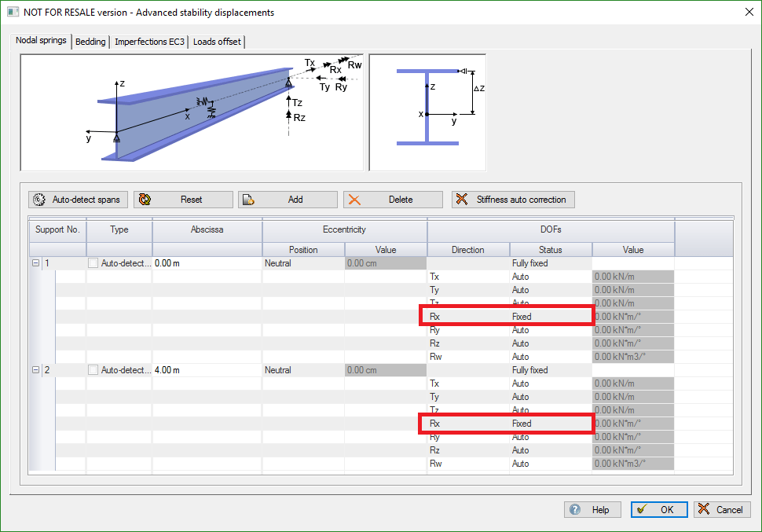Collapse support 1 tree row
The height and width of the screenshot is (532, 762).
[x=35, y=263]
